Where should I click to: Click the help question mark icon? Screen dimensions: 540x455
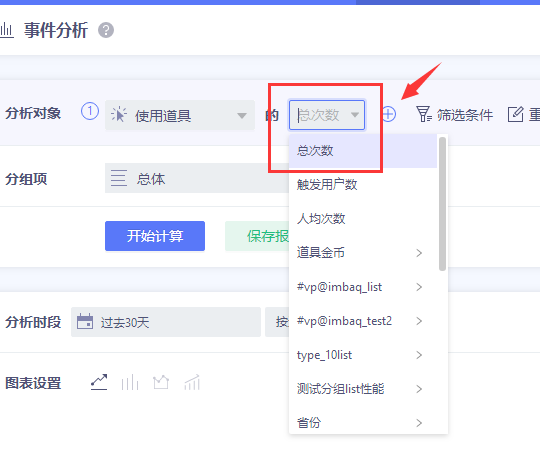[x=106, y=30]
